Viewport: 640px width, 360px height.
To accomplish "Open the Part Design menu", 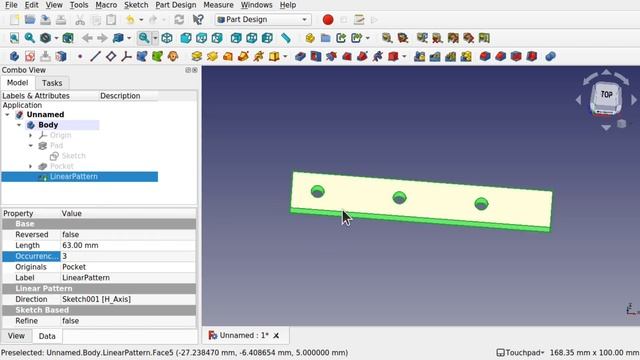I will [x=176, y=5].
